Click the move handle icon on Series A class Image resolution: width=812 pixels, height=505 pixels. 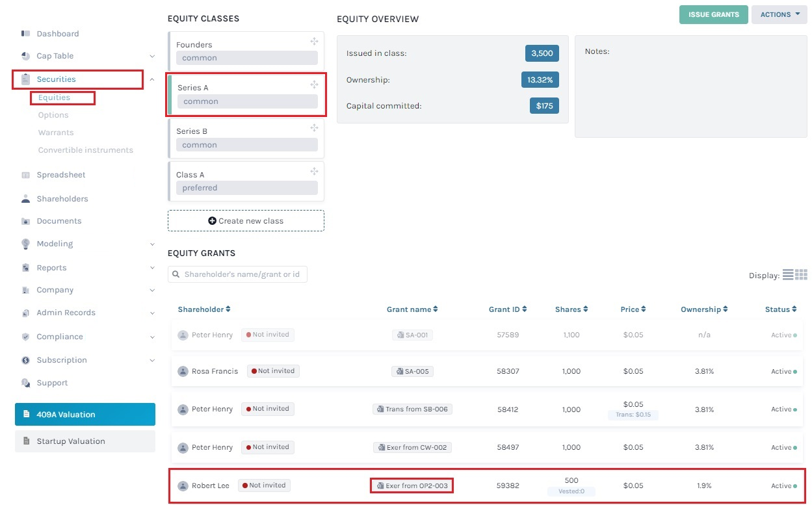(314, 84)
